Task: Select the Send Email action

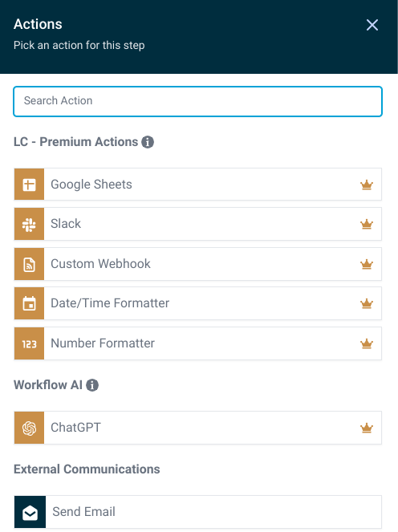Action: [198, 512]
